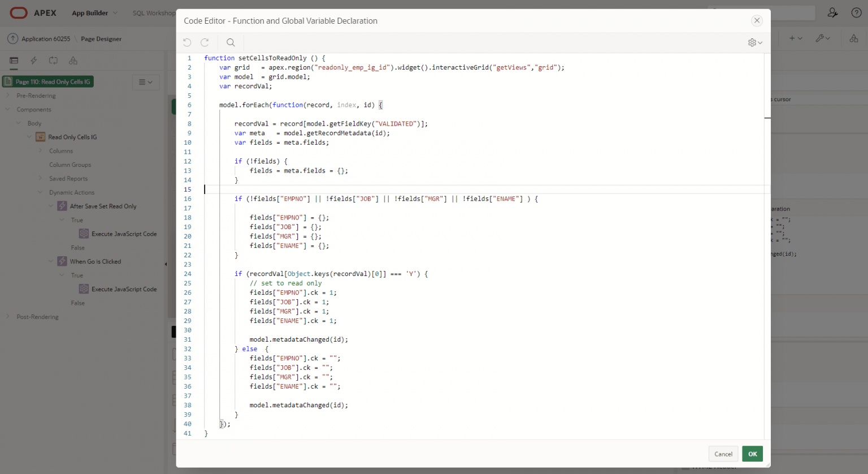Click the redo icon in the code editor

click(x=205, y=42)
